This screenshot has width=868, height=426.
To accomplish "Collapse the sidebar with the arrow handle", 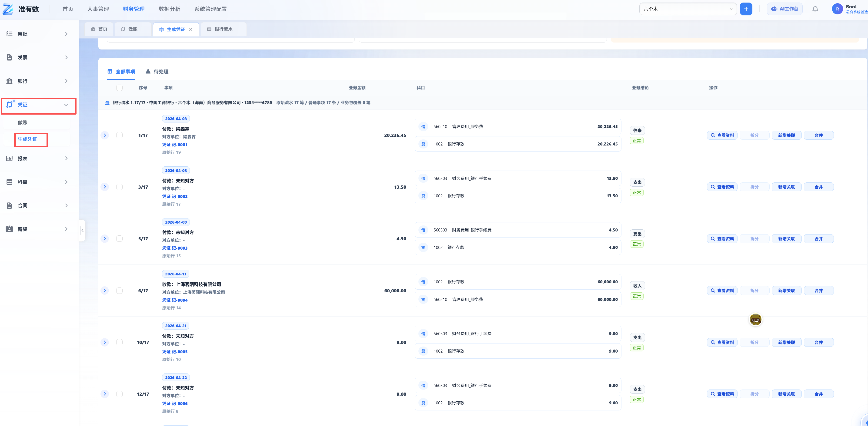I will click(82, 230).
